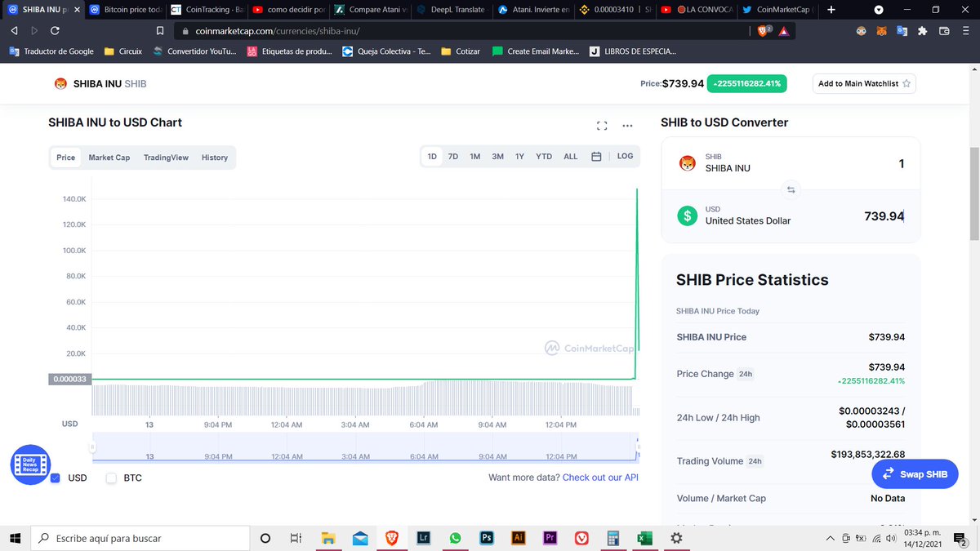The height and width of the screenshot is (551, 980).
Task: Click the Swap SHIB button
Action: tap(915, 473)
